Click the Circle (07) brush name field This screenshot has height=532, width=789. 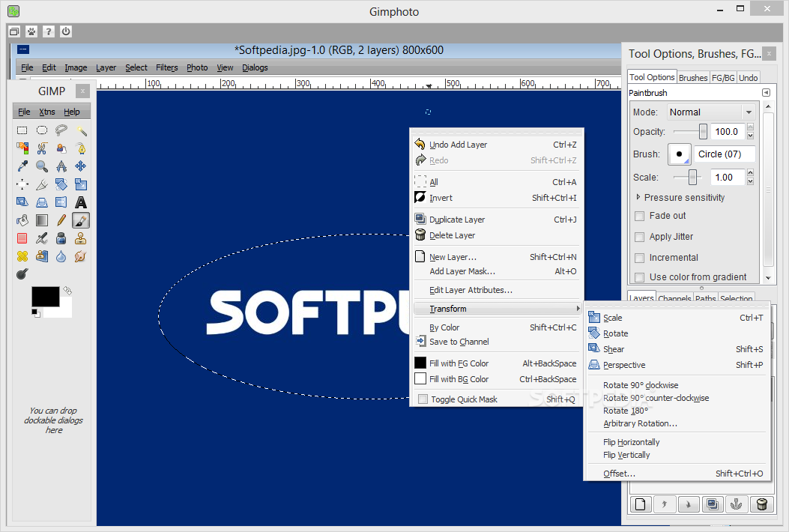[x=725, y=154]
